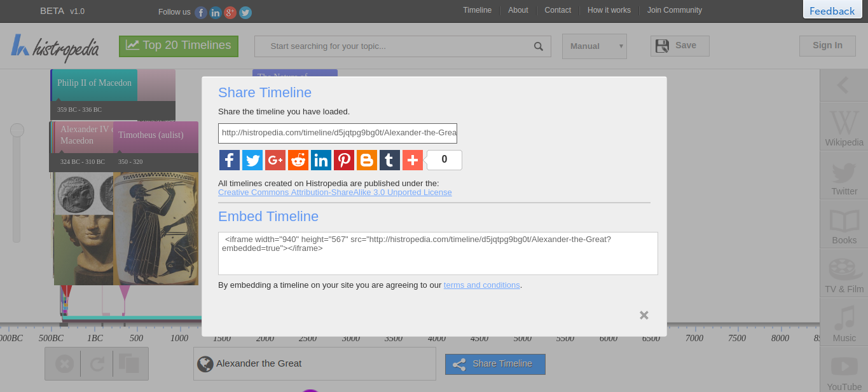Open Wikipedia side panel
The image size is (868, 392).
click(x=844, y=127)
